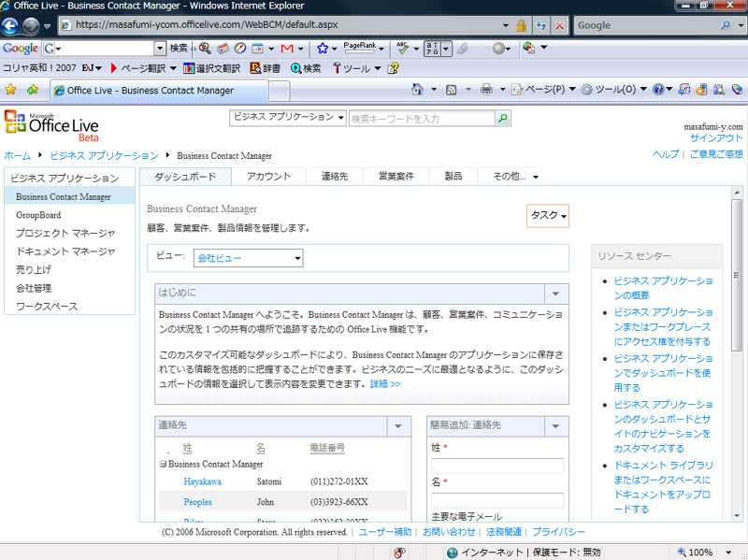Click the Office Live Beta logo
The image size is (748, 560).
[51, 126]
